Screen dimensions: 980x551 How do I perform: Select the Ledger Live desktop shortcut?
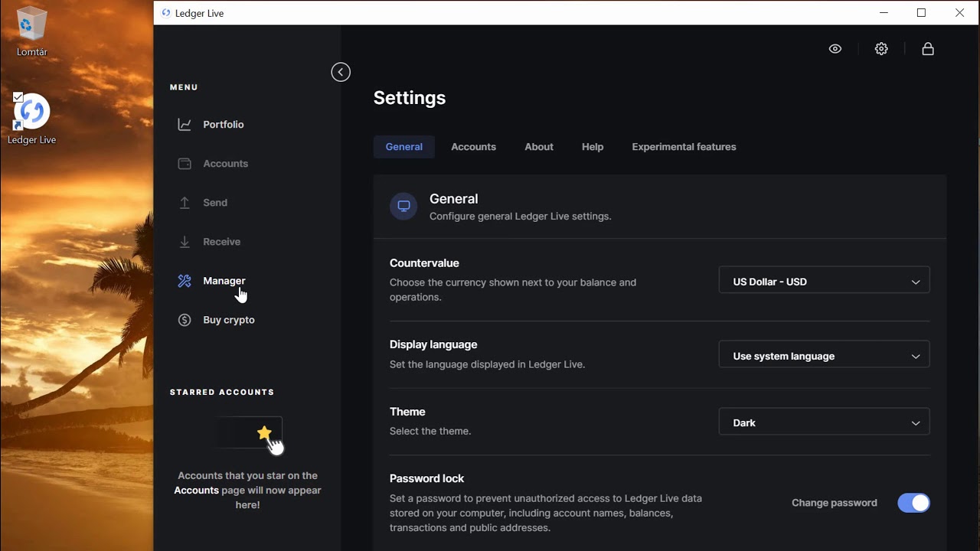tap(31, 119)
